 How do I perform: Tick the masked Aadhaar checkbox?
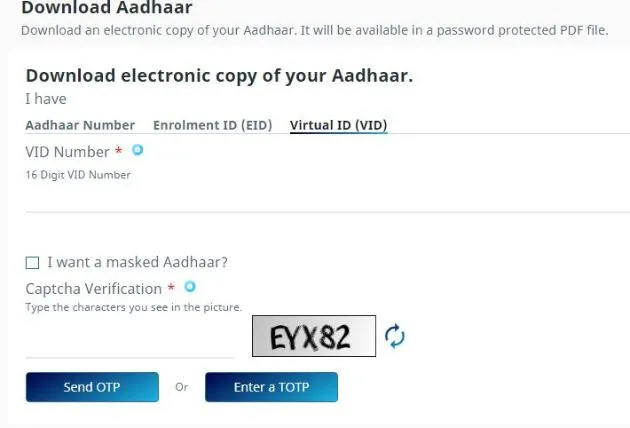[x=32, y=263]
